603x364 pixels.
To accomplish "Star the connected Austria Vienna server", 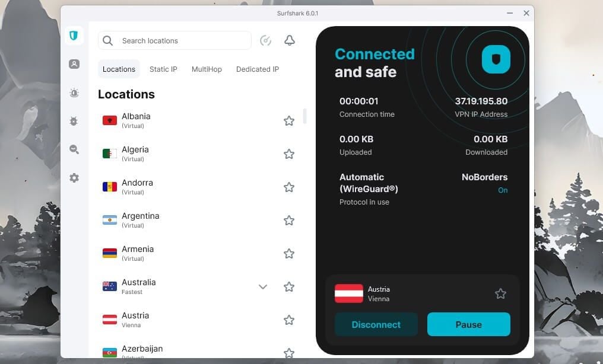I will click(x=500, y=293).
